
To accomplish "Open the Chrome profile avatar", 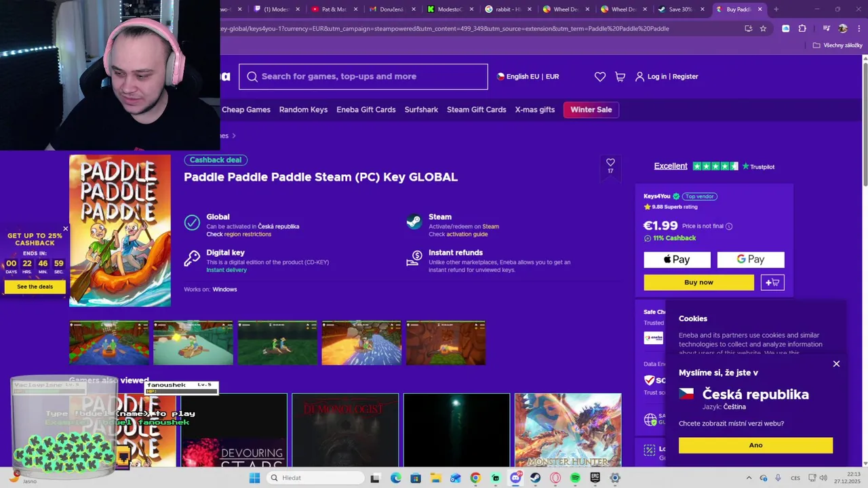I will click(843, 28).
